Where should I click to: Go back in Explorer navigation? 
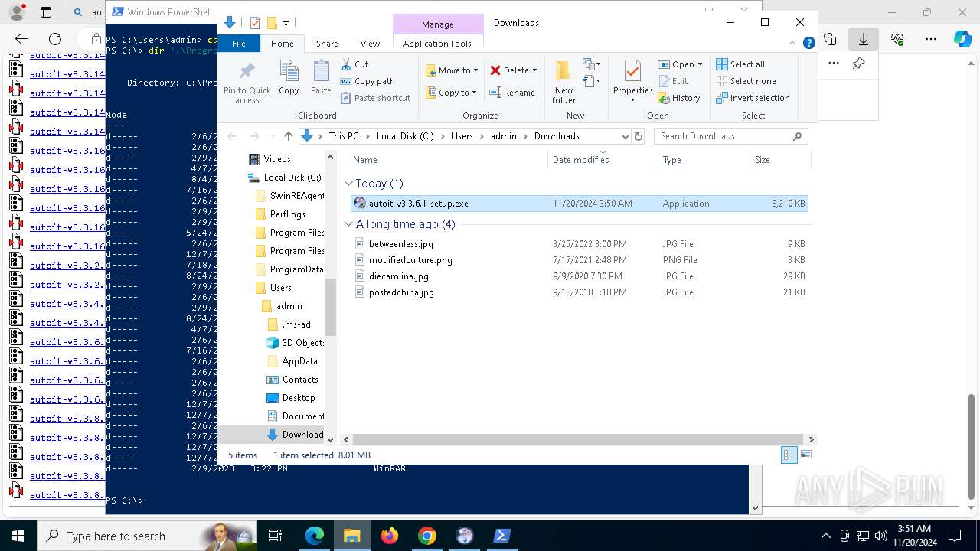233,136
